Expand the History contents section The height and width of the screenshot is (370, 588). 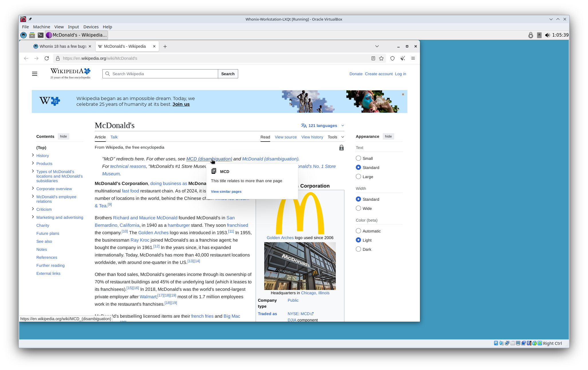click(x=33, y=155)
